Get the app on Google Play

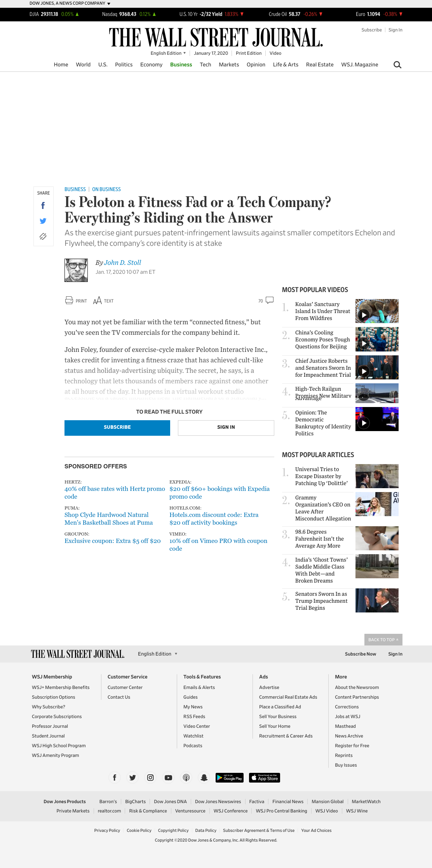[x=230, y=778]
